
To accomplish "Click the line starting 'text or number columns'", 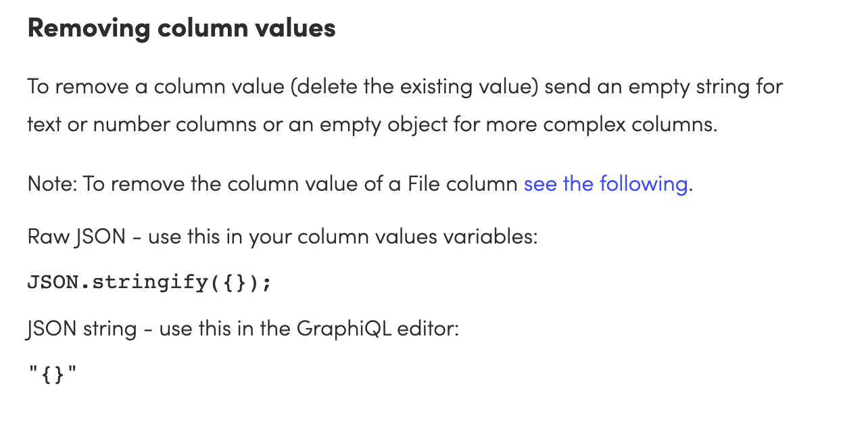I will 372,125.
